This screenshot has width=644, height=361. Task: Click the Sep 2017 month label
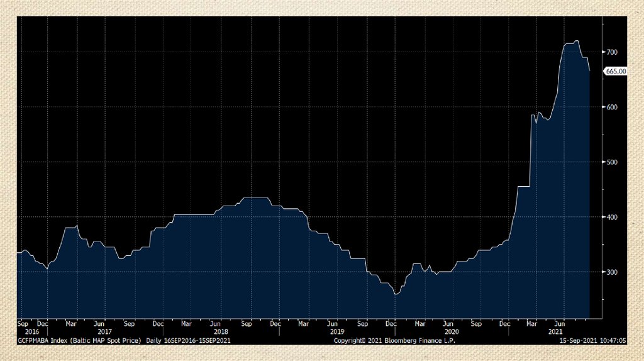[x=130, y=324]
